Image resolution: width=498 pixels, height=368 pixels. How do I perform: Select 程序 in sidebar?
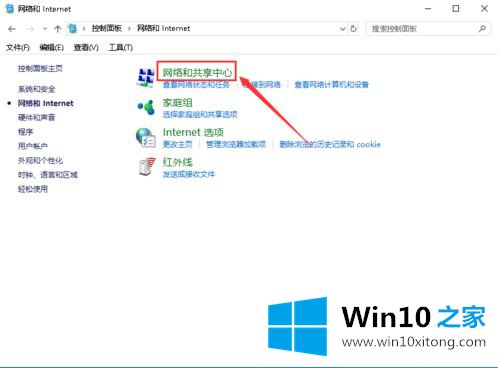[25, 132]
